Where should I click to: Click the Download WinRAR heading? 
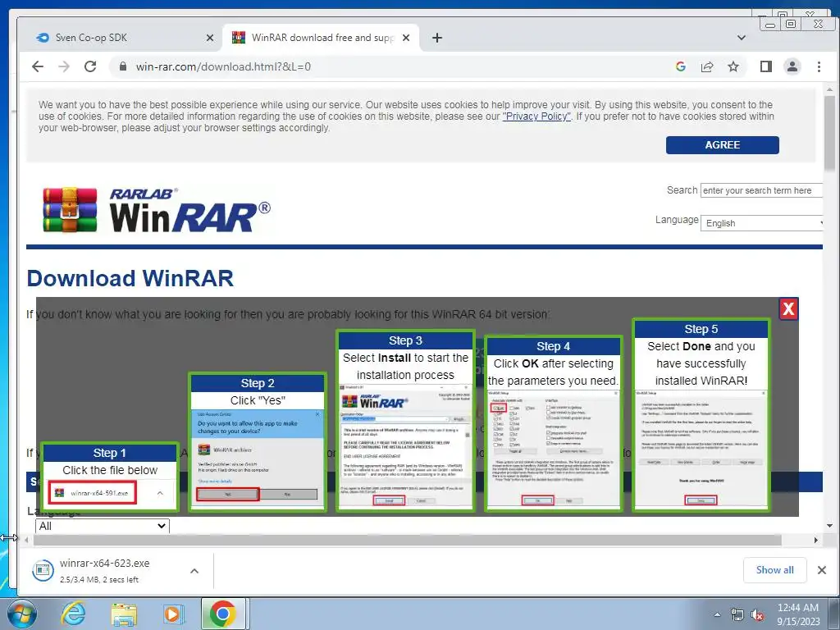130,279
